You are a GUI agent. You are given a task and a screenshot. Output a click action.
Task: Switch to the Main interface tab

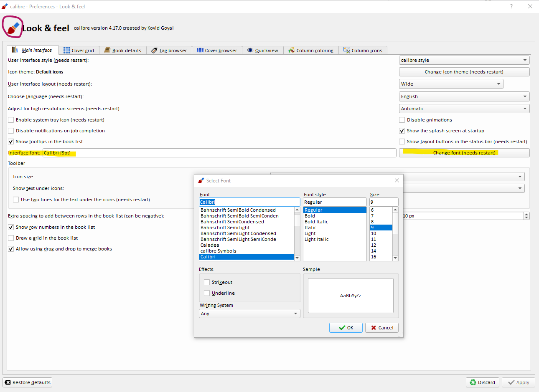click(33, 50)
